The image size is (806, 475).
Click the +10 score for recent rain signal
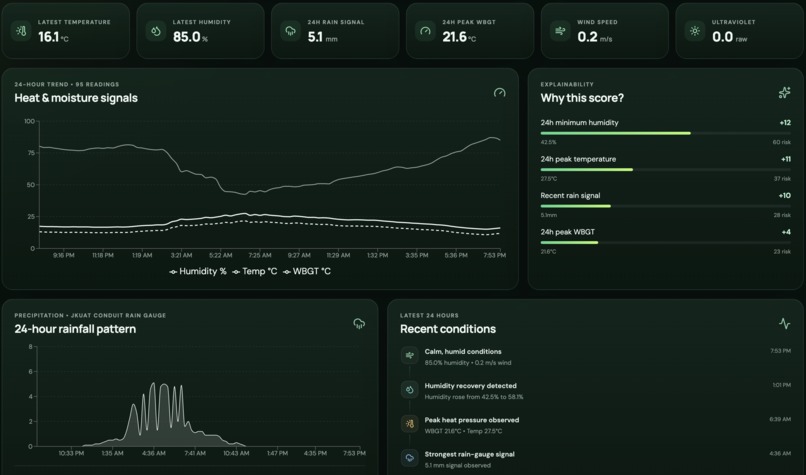784,196
